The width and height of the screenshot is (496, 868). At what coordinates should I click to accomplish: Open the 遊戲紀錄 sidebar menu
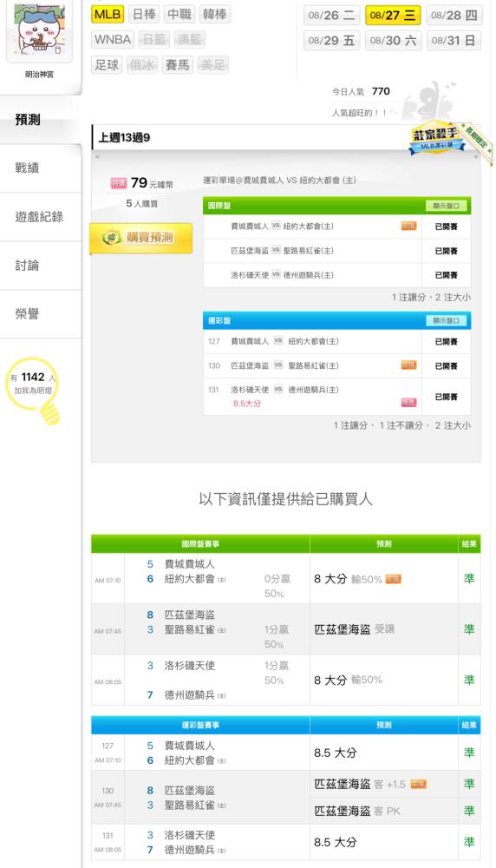(x=41, y=217)
